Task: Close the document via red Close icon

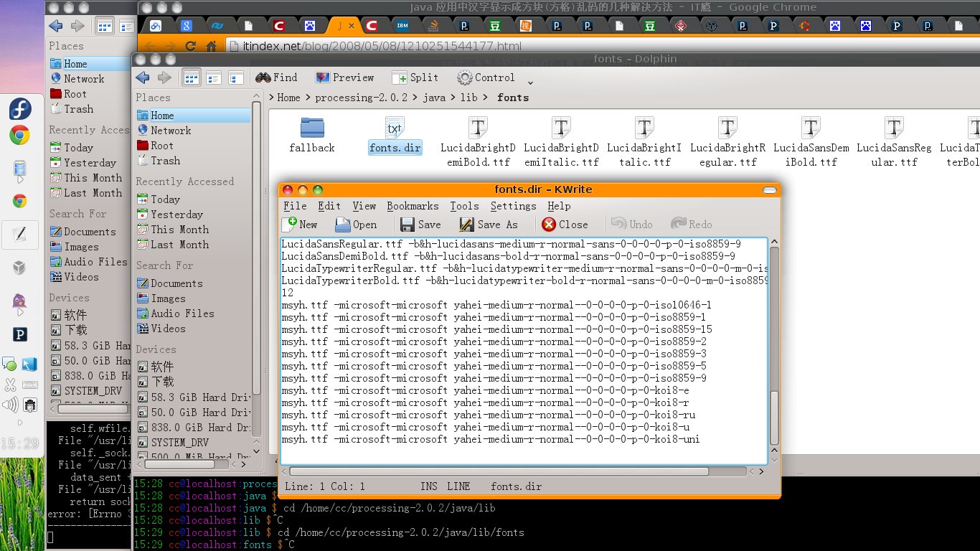Action: tap(549, 225)
